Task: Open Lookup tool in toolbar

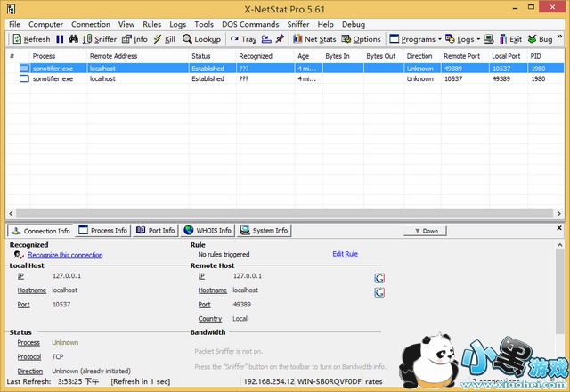Action: pyautogui.click(x=201, y=39)
